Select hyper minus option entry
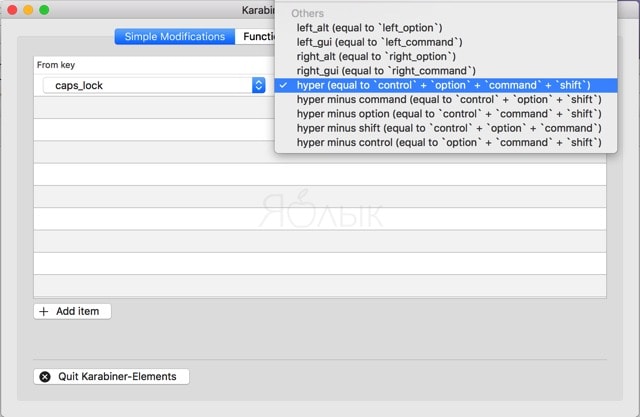 click(x=446, y=114)
